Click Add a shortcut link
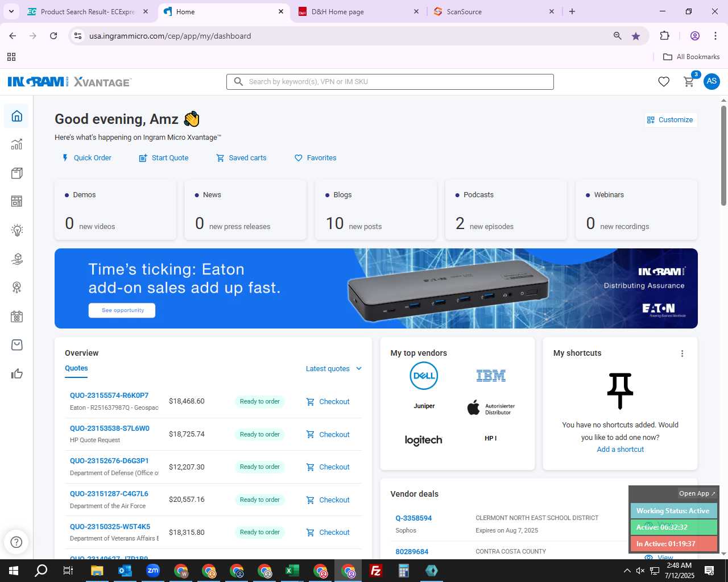Screen dimensions: 728x582 tap(621, 450)
